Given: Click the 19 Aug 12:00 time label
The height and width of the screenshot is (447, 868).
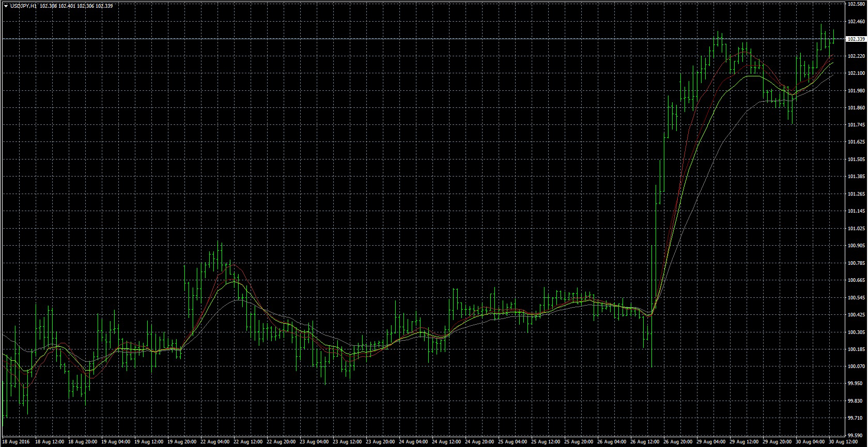Looking at the screenshot, I should [x=149, y=442].
